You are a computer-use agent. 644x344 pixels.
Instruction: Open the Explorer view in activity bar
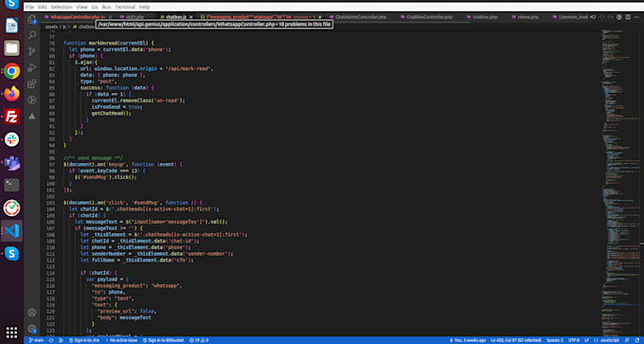[31, 20]
